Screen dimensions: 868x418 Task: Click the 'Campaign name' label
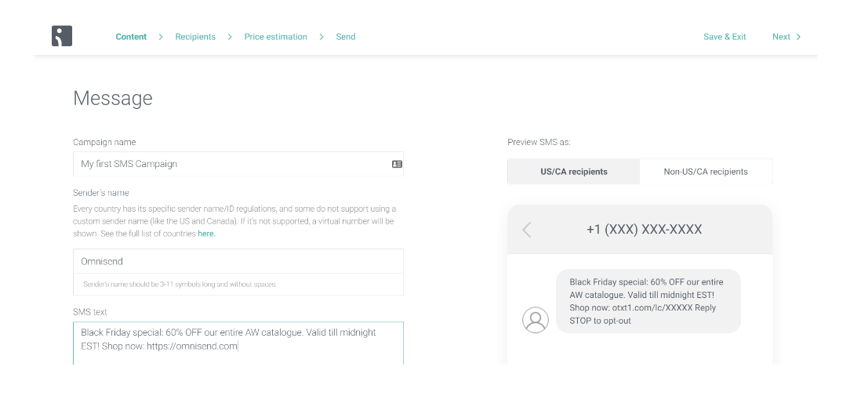104,142
